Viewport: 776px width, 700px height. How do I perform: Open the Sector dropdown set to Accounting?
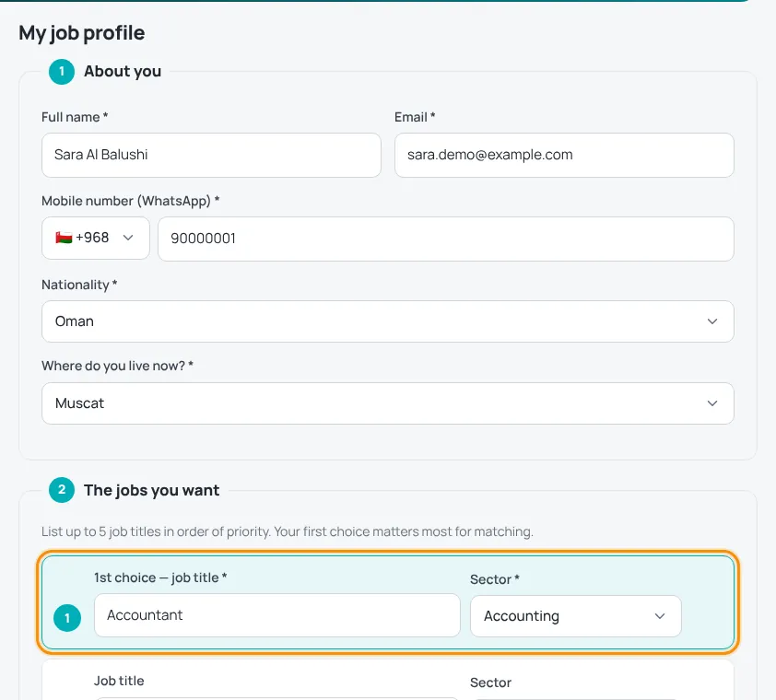(576, 616)
